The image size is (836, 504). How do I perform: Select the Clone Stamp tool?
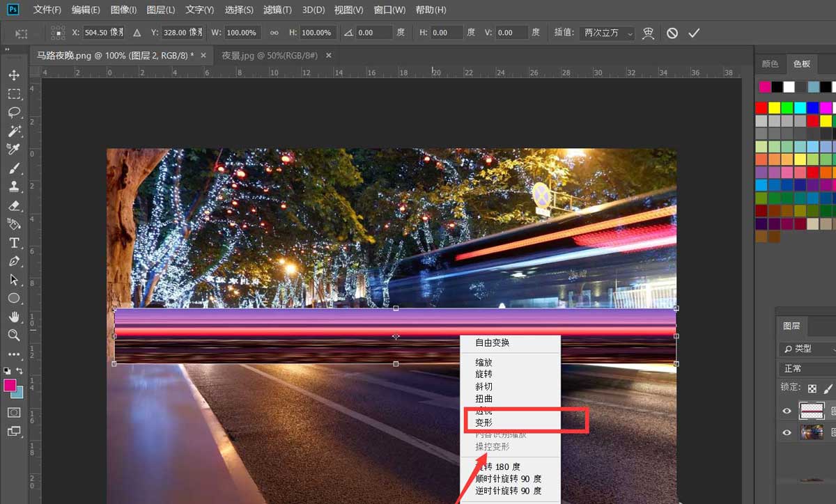point(14,187)
